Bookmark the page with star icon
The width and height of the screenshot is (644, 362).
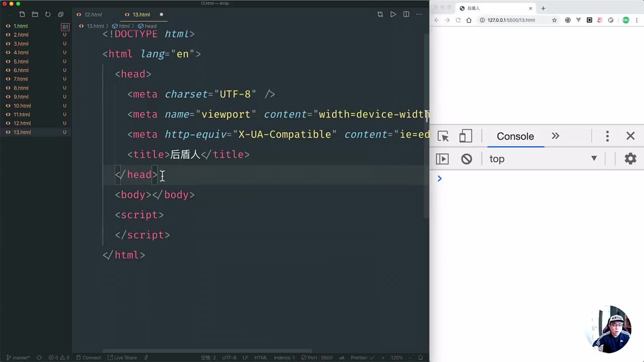coord(554,20)
